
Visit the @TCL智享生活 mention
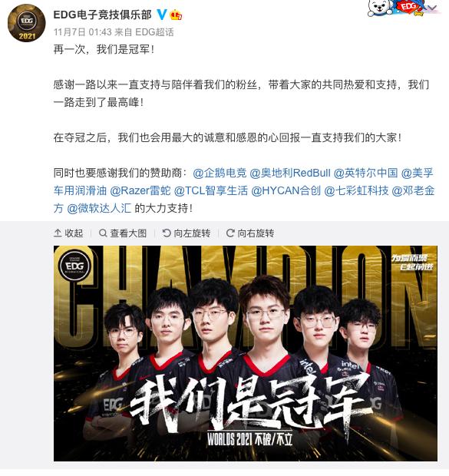[x=211, y=190]
